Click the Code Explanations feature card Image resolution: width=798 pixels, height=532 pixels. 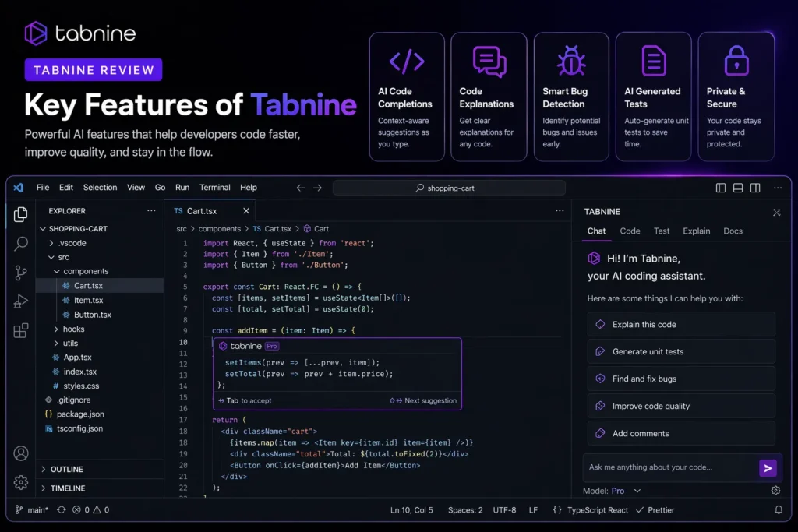pos(489,97)
